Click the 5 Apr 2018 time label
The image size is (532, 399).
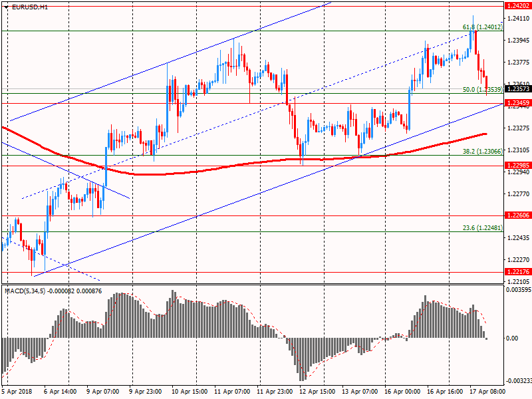click(x=17, y=392)
